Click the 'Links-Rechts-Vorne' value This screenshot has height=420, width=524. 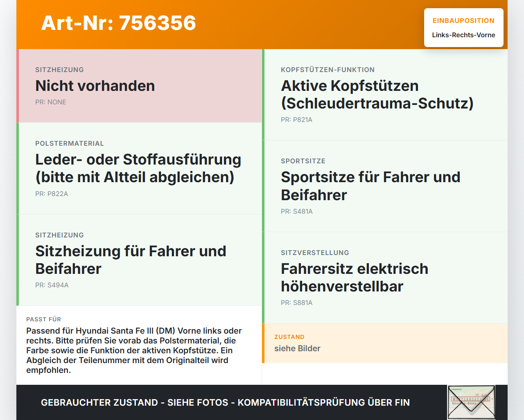pyautogui.click(x=463, y=35)
